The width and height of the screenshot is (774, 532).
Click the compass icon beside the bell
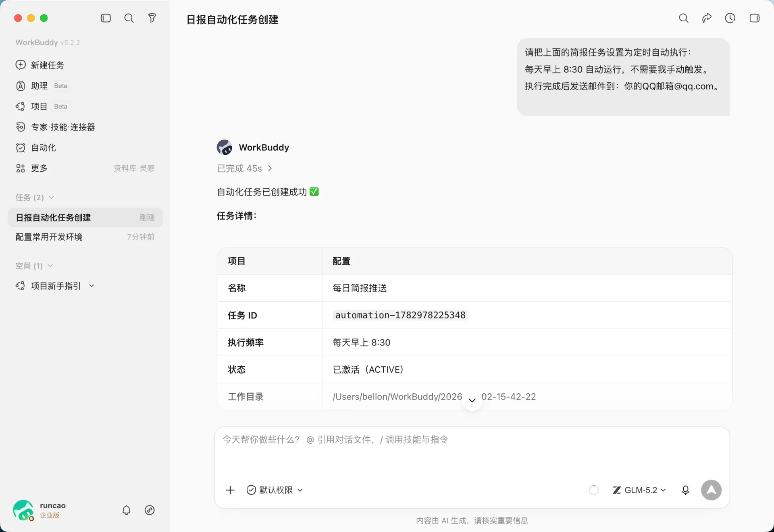pos(150,510)
